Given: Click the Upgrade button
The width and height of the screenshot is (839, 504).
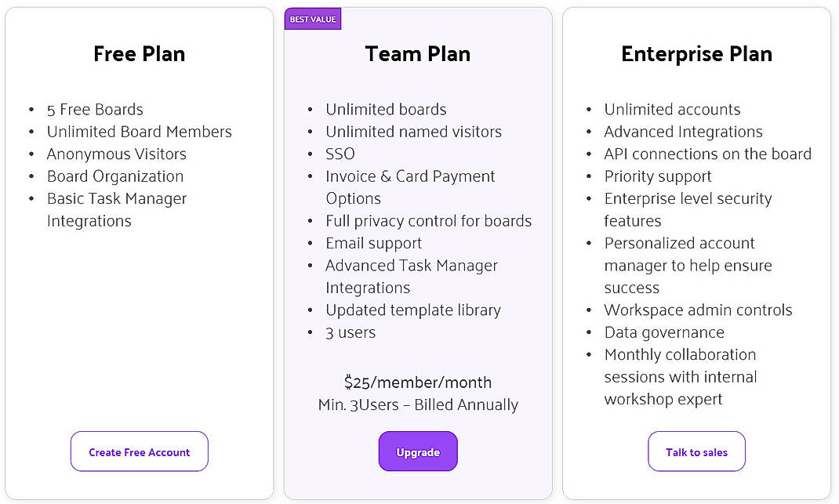Looking at the screenshot, I should click(418, 451).
